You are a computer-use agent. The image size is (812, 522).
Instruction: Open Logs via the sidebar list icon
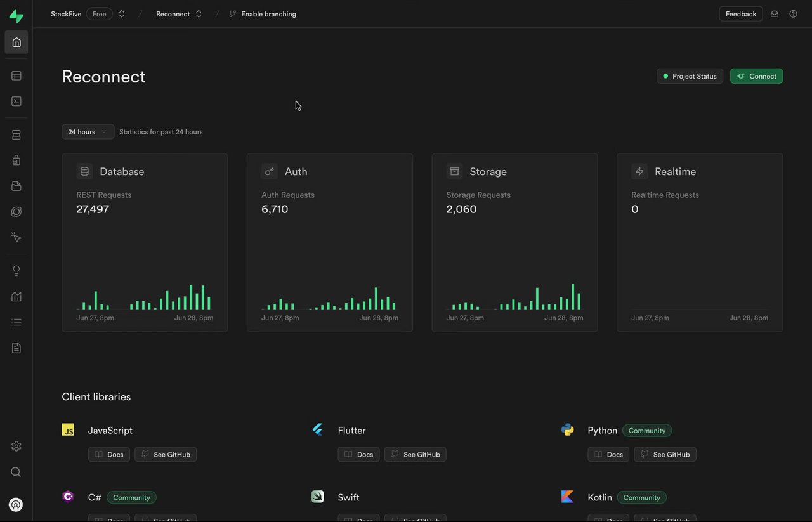coord(16,322)
